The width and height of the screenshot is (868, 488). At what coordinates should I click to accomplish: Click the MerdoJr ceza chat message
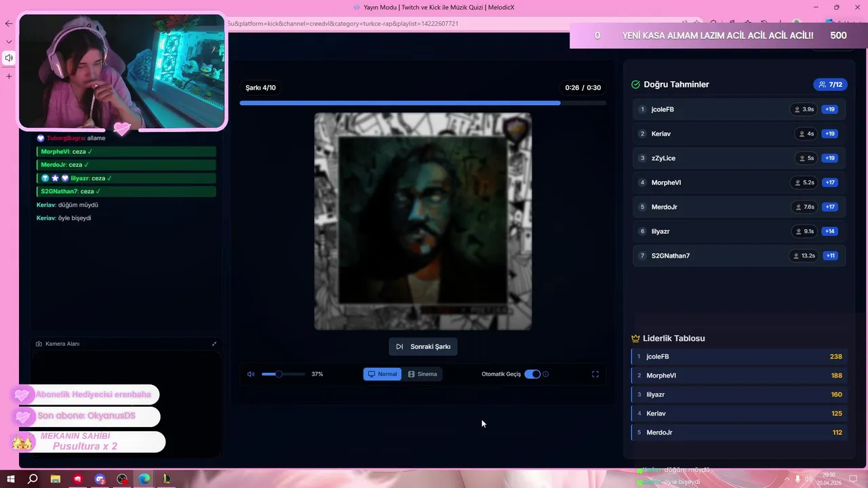point(126,165)
